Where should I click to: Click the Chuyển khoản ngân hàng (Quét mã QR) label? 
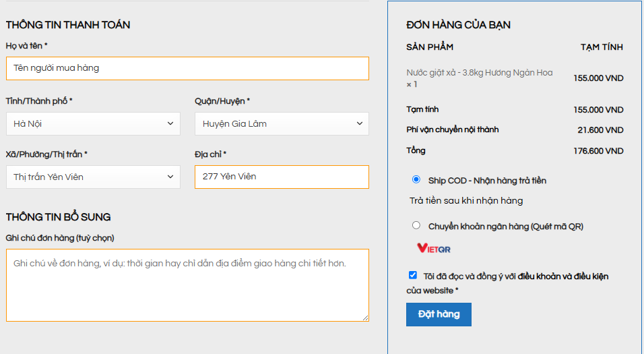[506, 227]
